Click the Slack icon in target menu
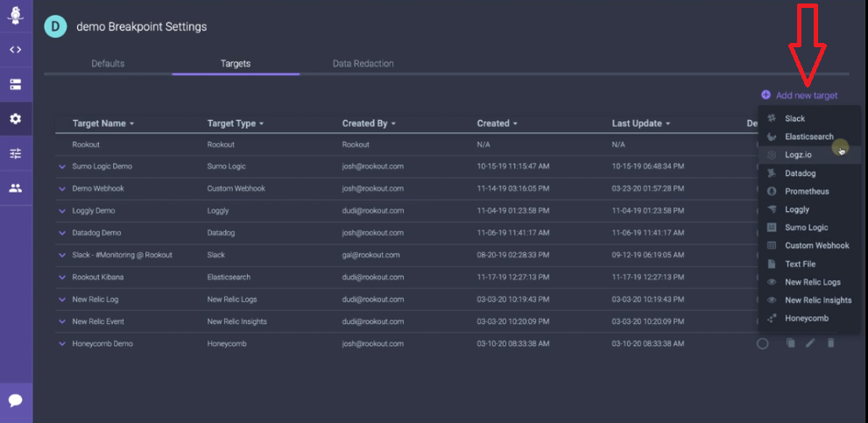 (772, 118)
